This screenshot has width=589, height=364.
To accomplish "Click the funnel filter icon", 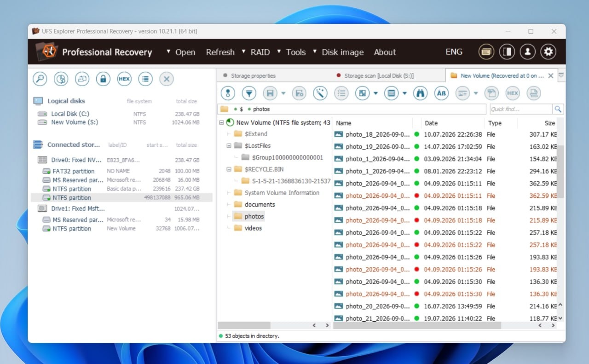I will pos(249,93).
